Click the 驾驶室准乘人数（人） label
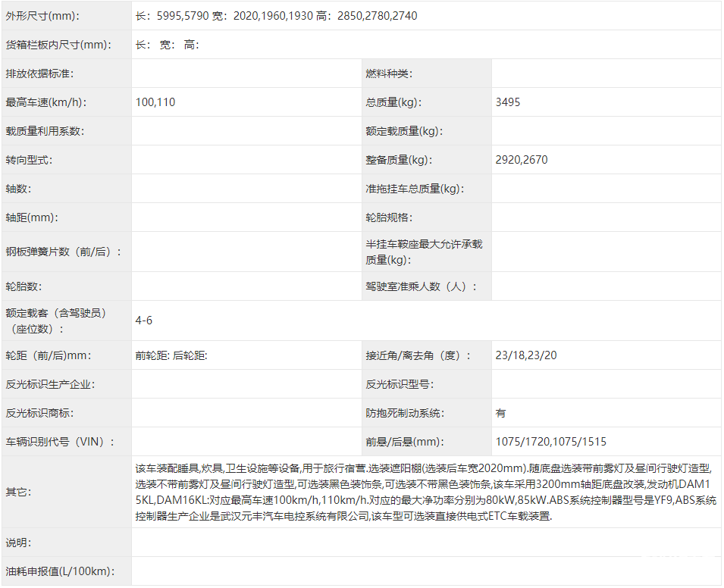The height and width of the screenshot is (588, 724). click(x=421, y=286)
